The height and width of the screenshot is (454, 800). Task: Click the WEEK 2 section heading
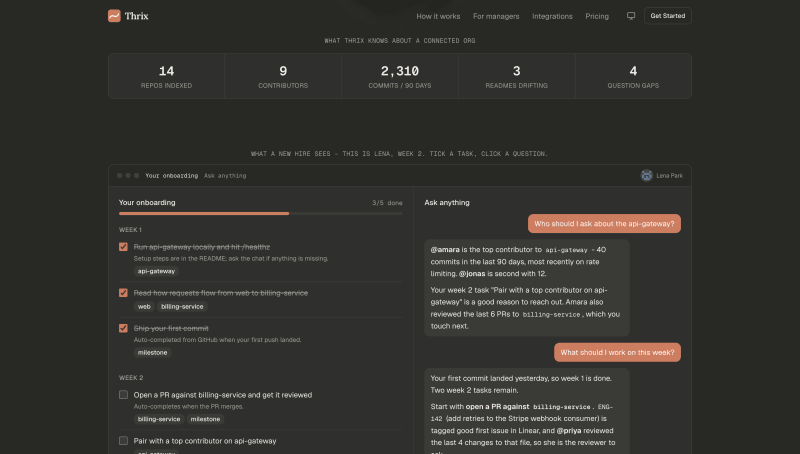tap(131, 378)
